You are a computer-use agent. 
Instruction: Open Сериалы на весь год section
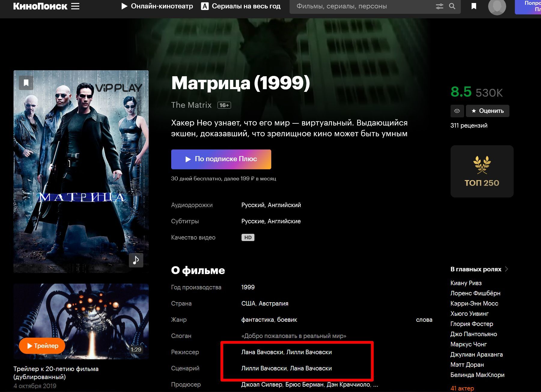pyautogui.click(x=241, y=6)
